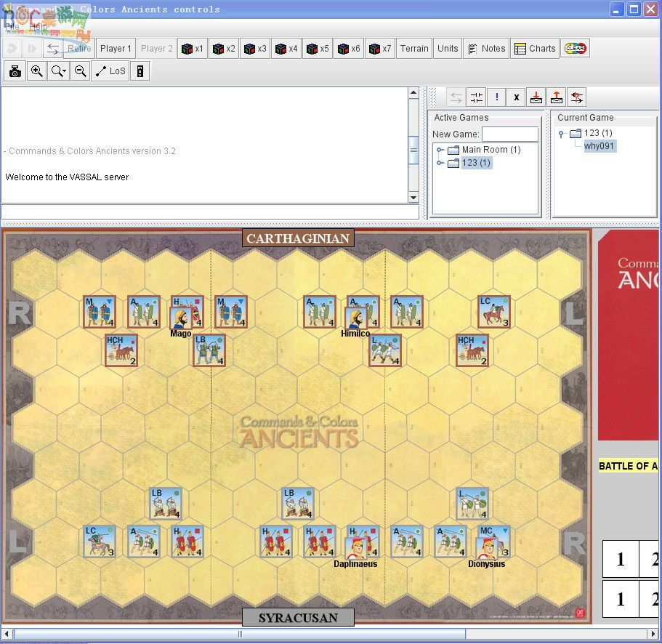Collapse the 123 (1) node in Current Game
This screenshot has width=662, height=644.
click(561, 134)
